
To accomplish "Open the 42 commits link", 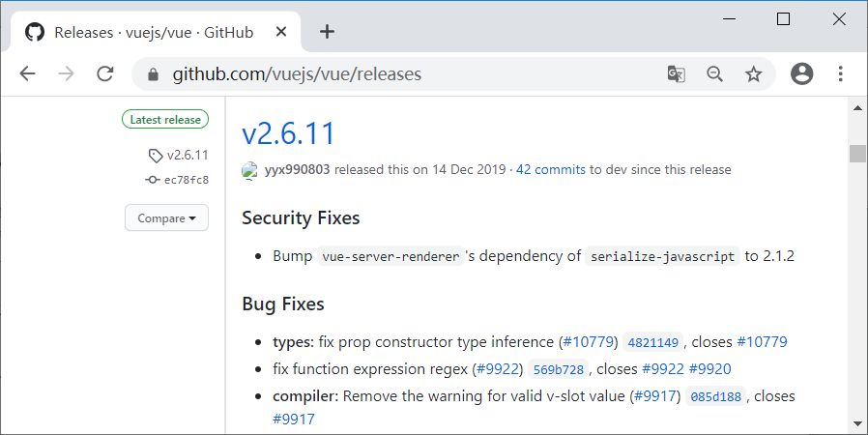I will (551, 170).
